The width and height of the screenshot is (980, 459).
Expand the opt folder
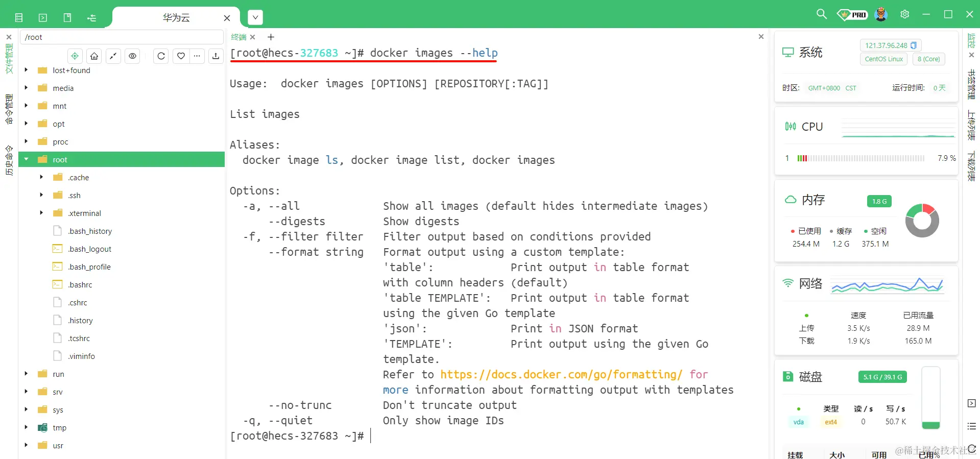26,124
